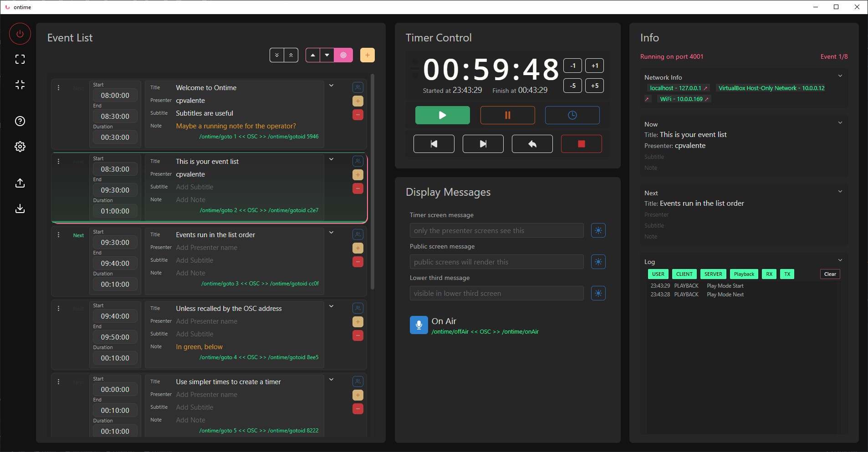Clear the log with Clear button
Image resolution: width=868 pixels, height=452 pixels.
pos(830,274)
